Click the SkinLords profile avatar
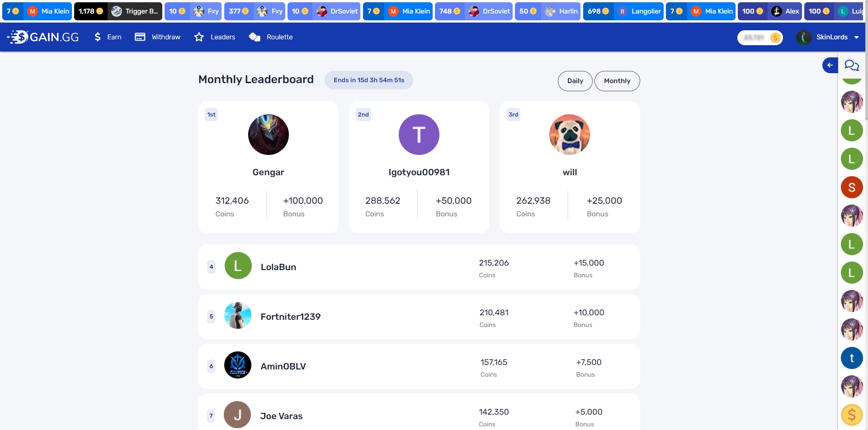The width and height of the screenshot is (868, 430). 804,37
